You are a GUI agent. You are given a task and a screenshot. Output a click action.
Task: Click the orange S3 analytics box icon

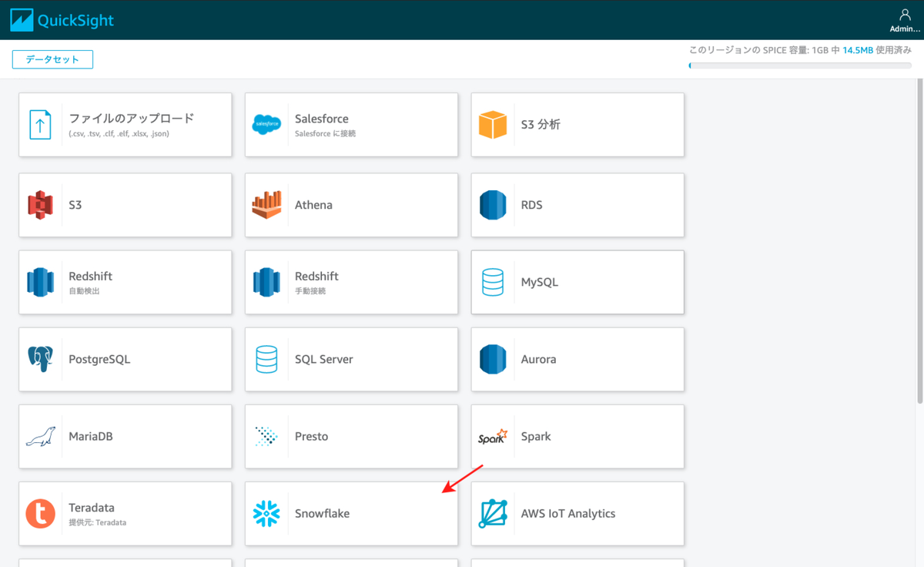coord(493,124)
